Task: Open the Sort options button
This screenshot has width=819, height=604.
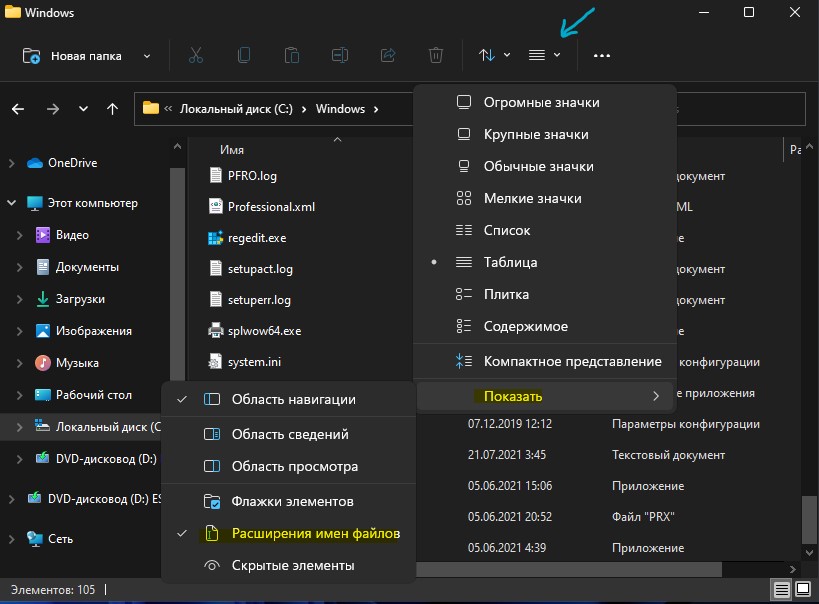Action: [494, 55]
